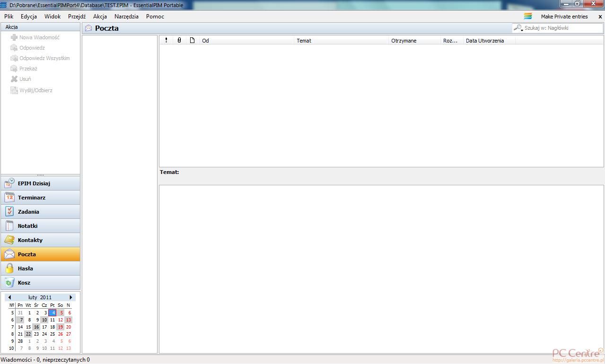Viewport: 605px width, 364px height.
Task: Open the Hasła padlock icon
Action: [9, 269]
